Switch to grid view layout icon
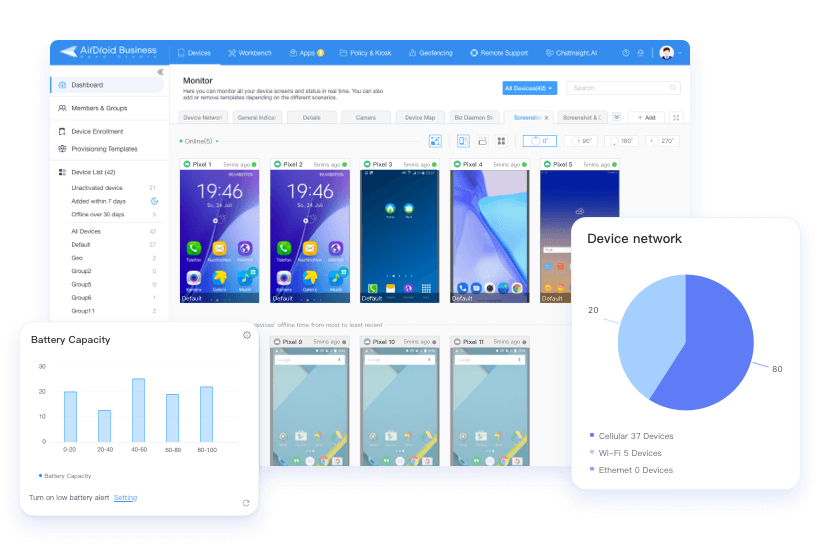Image resolution: width=820 pixels, height=550 pixels. pos(501,141)
